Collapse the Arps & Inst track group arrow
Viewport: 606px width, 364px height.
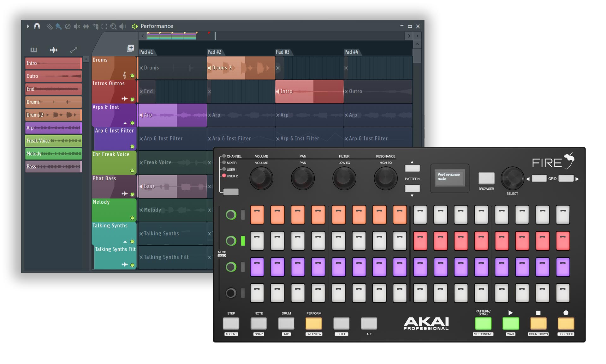pos(125,123)
